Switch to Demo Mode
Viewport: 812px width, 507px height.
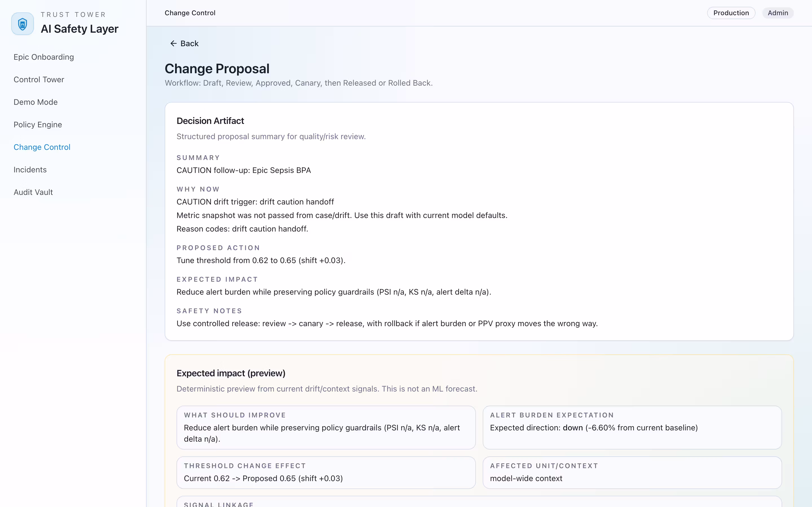coord(36,102)
